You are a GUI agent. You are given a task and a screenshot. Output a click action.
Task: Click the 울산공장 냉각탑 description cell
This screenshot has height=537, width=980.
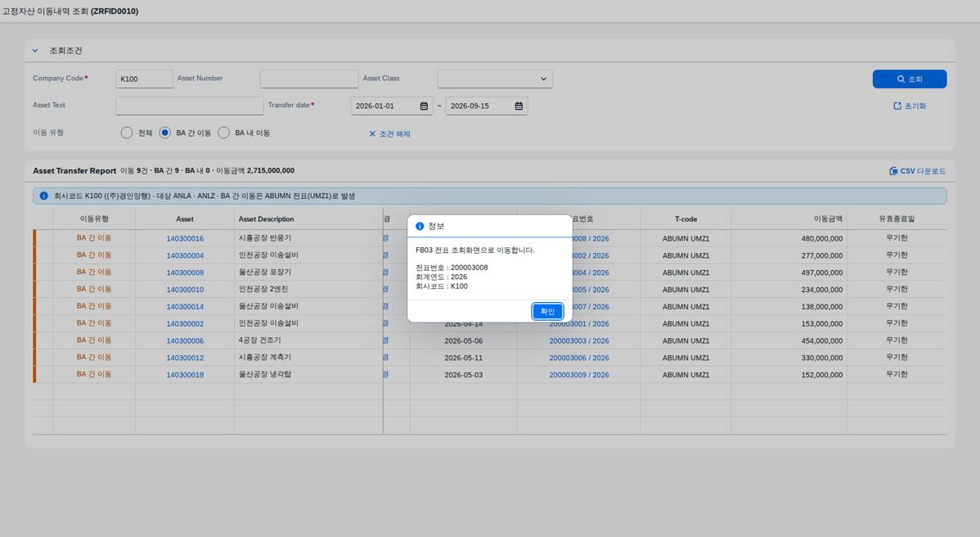coord(308,374)
